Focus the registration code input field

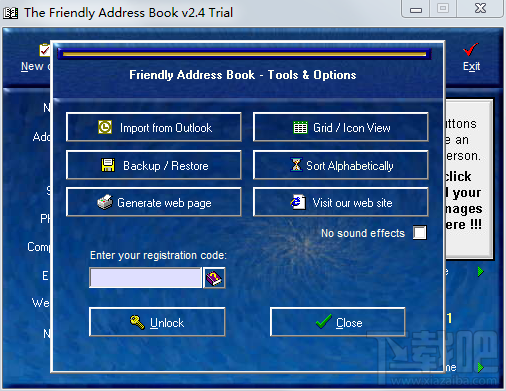pyautogui.click(x=146, y=278)
